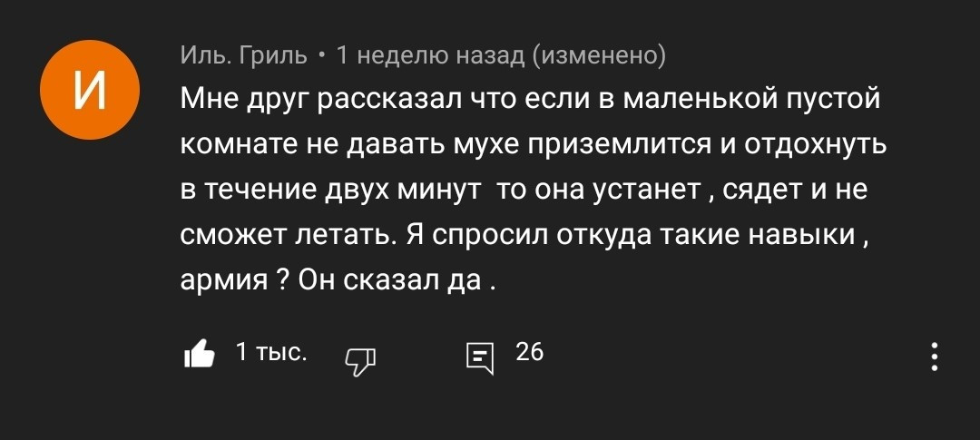Click the comment line starting "Мне друг рассказал"
980x440 pixels.
pyautogui.click(x=531, y=98)
